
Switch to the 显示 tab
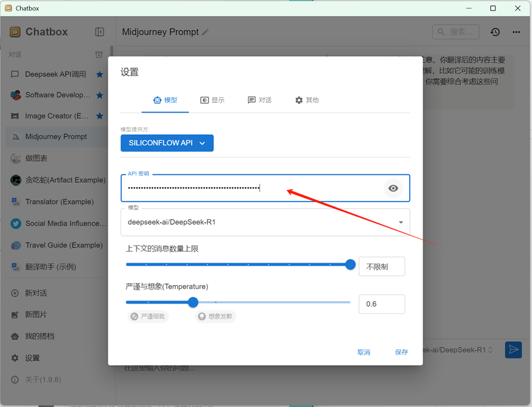click(212, 100)
